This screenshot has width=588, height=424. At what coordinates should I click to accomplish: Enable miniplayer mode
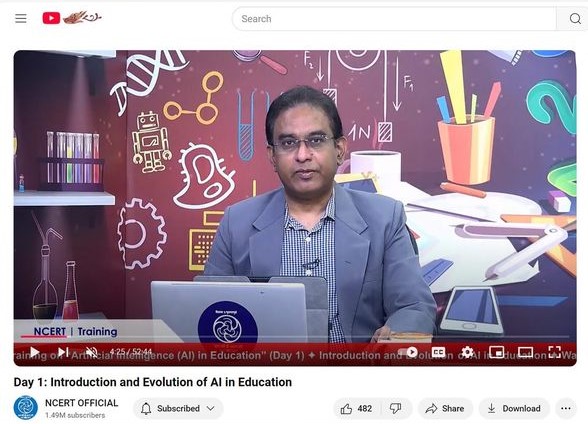[x=496, y=352]
